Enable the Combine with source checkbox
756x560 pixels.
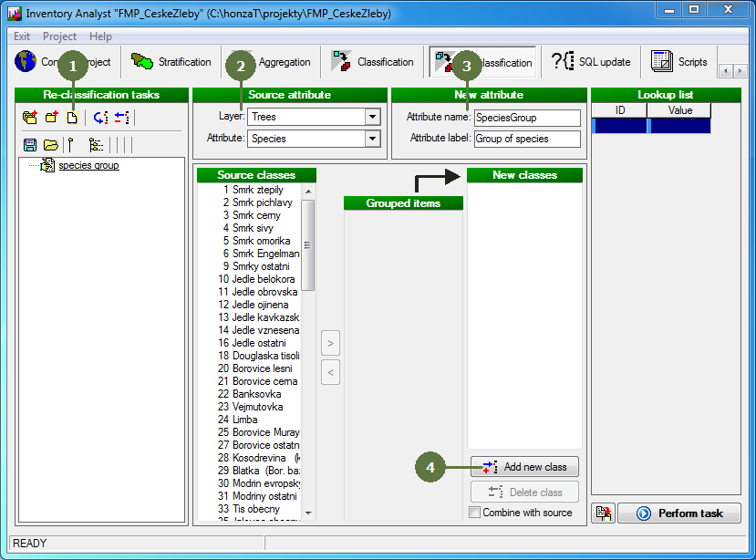click(474, 513)
